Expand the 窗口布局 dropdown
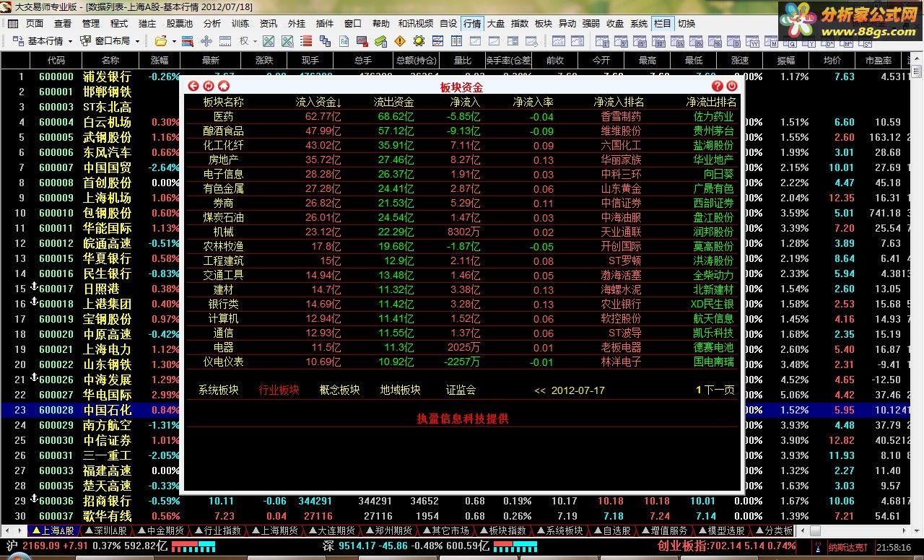This screenshot has height=560, width=924. coord(137,41)
